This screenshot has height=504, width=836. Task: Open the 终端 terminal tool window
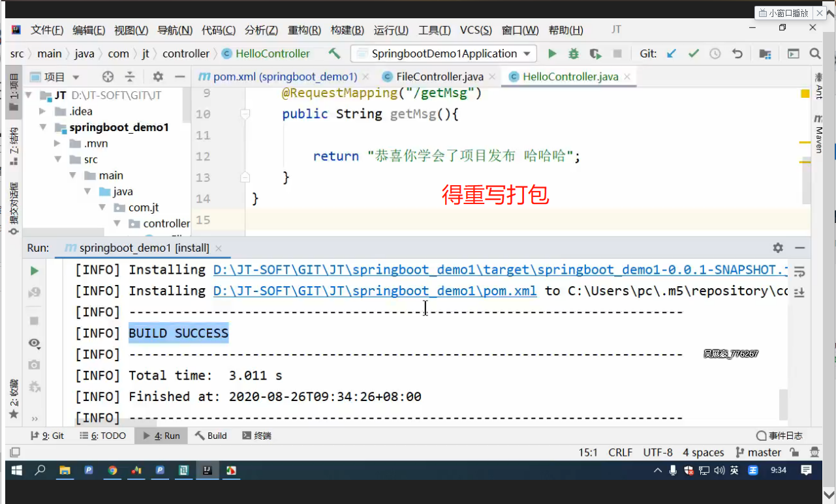pyautogui.click(x=256, y=436)
